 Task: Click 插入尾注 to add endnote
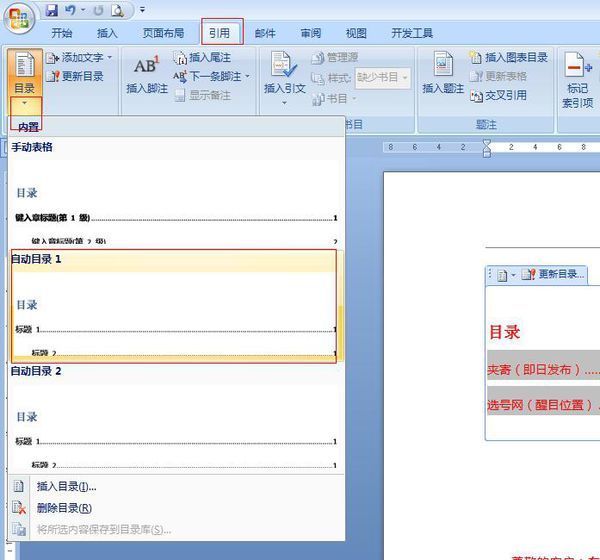(202, 57)
